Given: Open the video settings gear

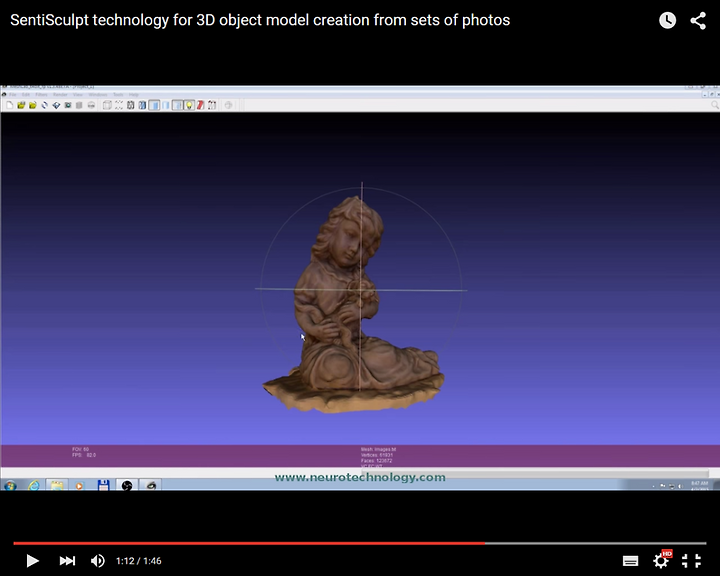Looking at the screenshot, I should click(661, 560).
